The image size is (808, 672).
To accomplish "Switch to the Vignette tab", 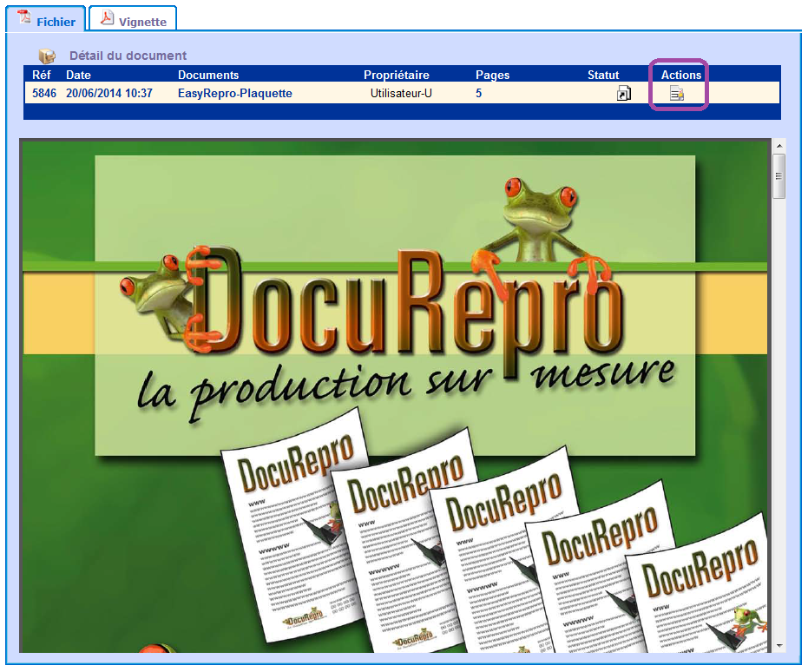I will point(133,18).
